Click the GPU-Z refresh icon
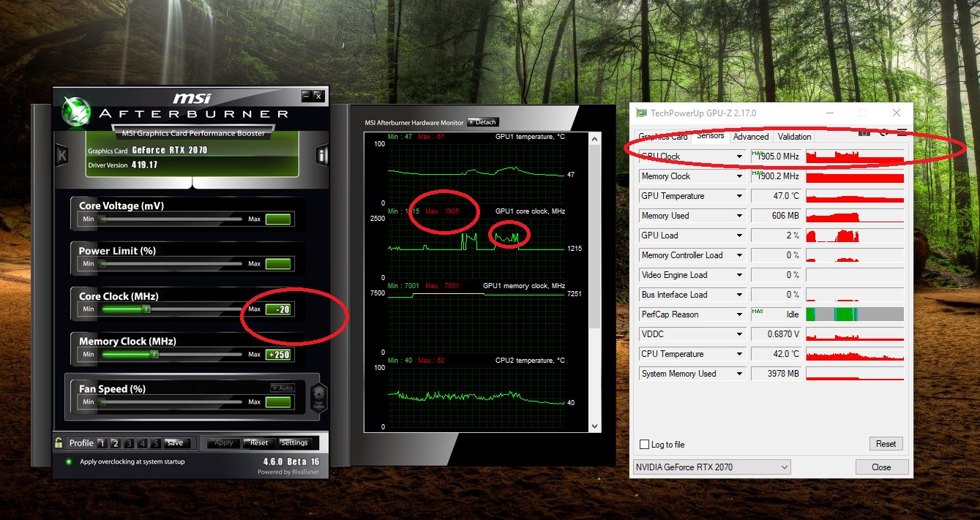Image resolution: width=980 pixels, height=520 pixels. tap(883, 132)
